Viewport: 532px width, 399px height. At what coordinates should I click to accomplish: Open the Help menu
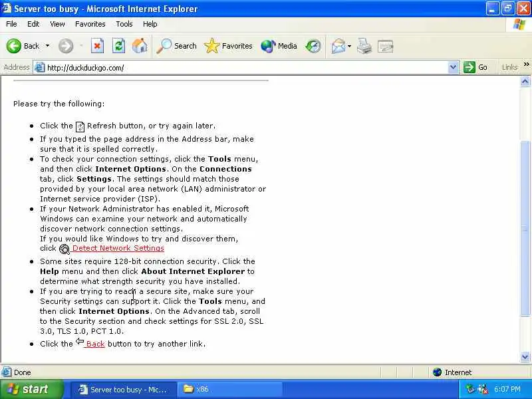(150, 24)
